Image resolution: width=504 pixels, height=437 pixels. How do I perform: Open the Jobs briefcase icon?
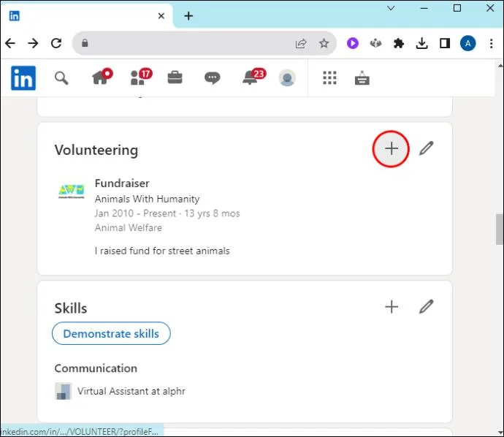tap(175, 77)
